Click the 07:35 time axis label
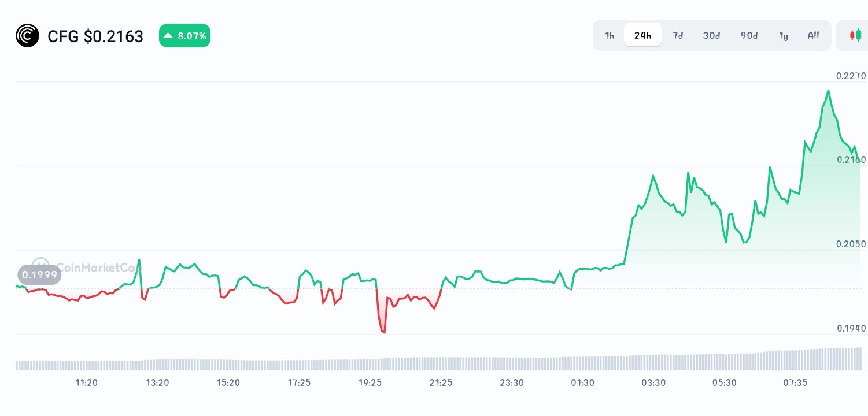Viewport: 868px width, 416px height. tap(795, 382)
